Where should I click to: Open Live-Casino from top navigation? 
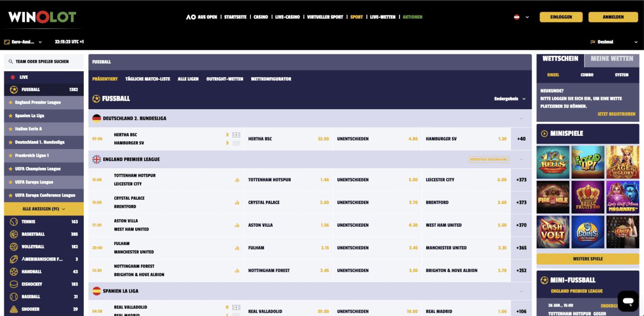click(287, 17)
